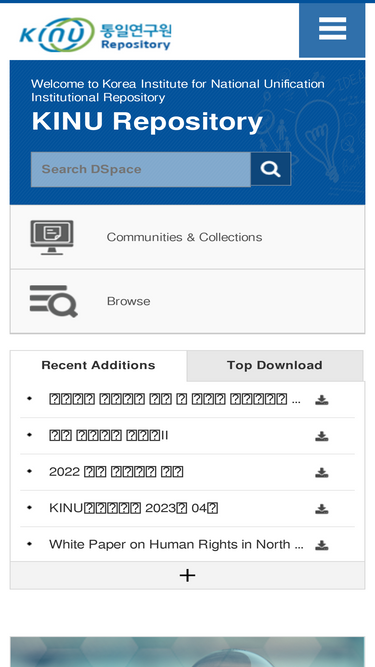Download White Paper on Human Rights file

pos(321,545)
